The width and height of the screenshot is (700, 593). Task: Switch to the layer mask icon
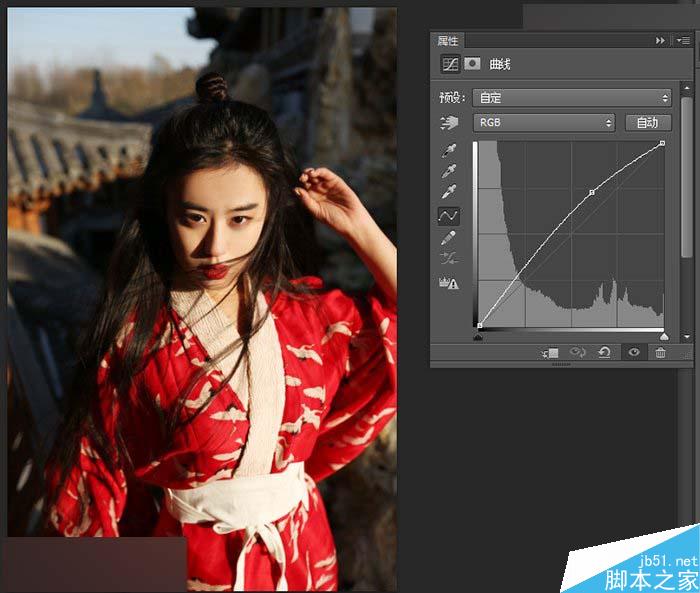point(472,64)
